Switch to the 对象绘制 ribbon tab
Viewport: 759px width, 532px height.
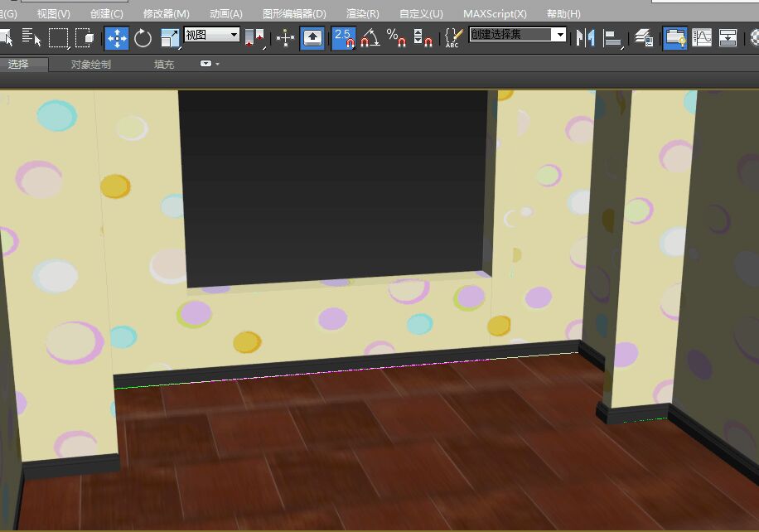(x=90, y=64)
